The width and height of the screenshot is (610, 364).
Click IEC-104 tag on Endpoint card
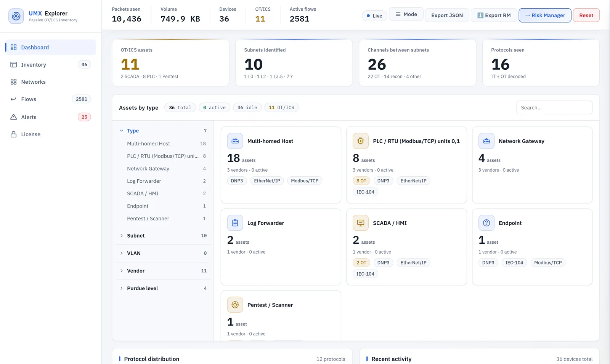pyautogui.click(x=514, y=263)
